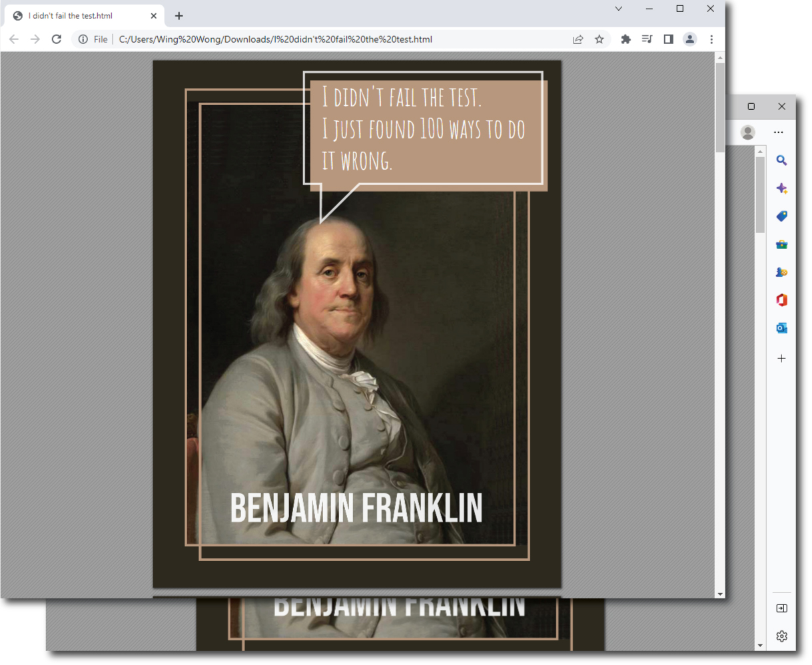The width and height of the screenshot is (812, 665).
Task: Open the Chrome extensions puzzle icon
Action: pyautogui.click(x=625, y=39)
